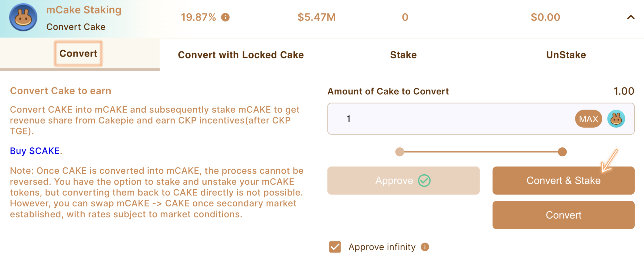Image resolution: width=644 pixels, height=263 pixels.
Task: Collapse the mCake Staking panel chevron
Action: coord(631,17)
